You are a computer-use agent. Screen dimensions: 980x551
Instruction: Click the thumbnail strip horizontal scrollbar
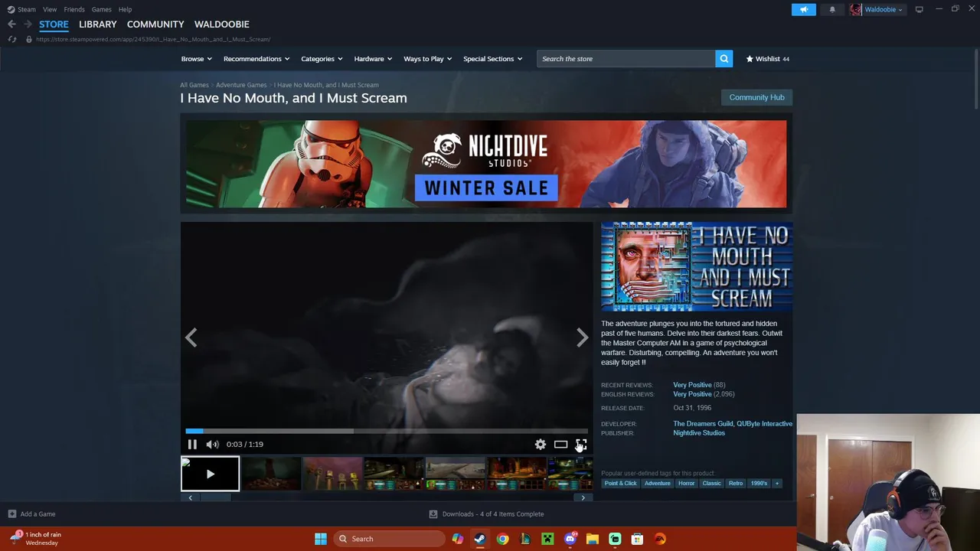point(387,497)
